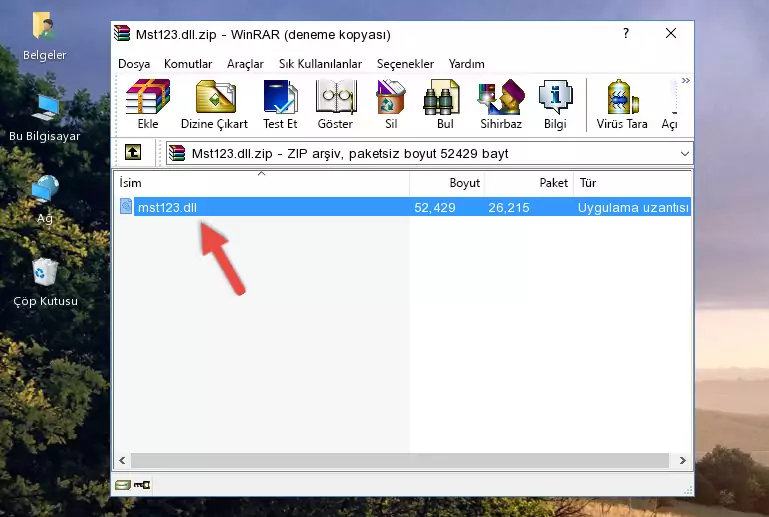Open the Sık Kullanılanlar menu
Screen dimensions: 769x517
point(320,64)
